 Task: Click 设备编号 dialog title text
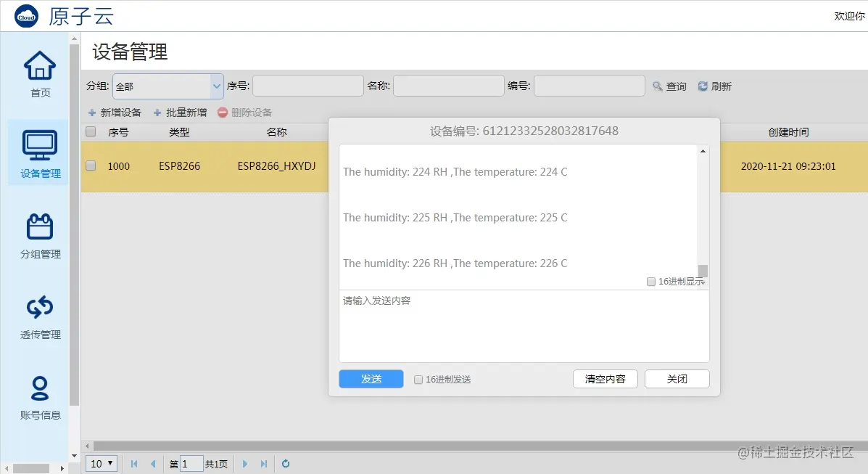[524, 131]
